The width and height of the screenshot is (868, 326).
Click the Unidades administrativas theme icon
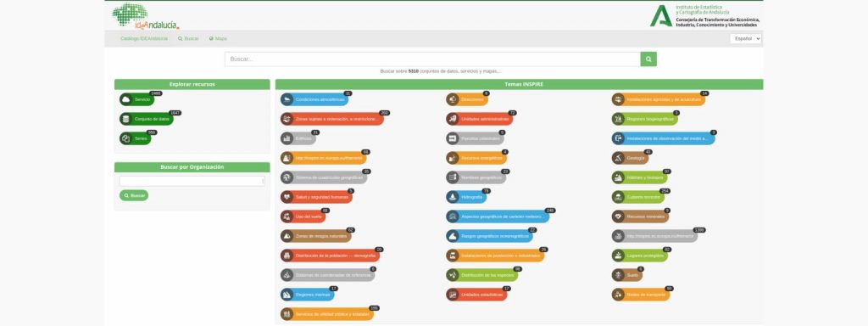pos(453,119)
